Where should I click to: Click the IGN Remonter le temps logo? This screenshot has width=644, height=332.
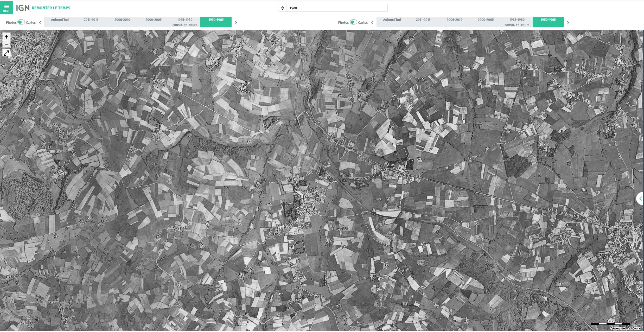tap(43, 8)
